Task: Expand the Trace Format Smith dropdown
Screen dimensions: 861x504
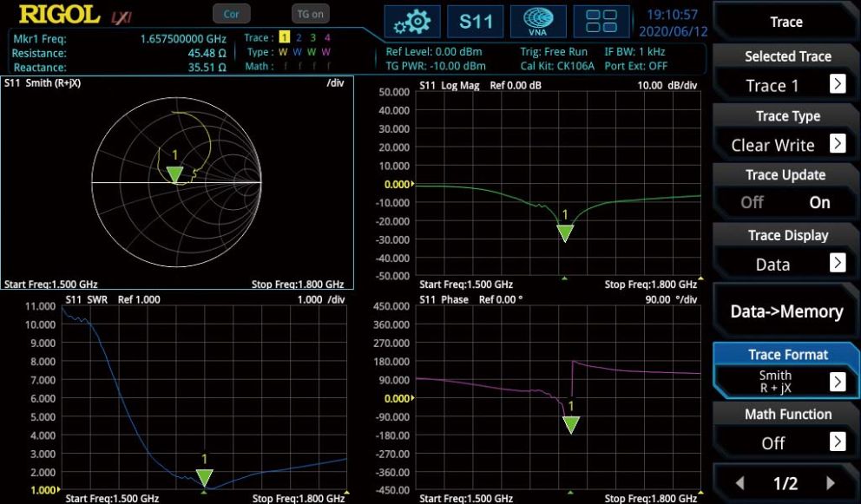Action: click(x=837, y=382)
